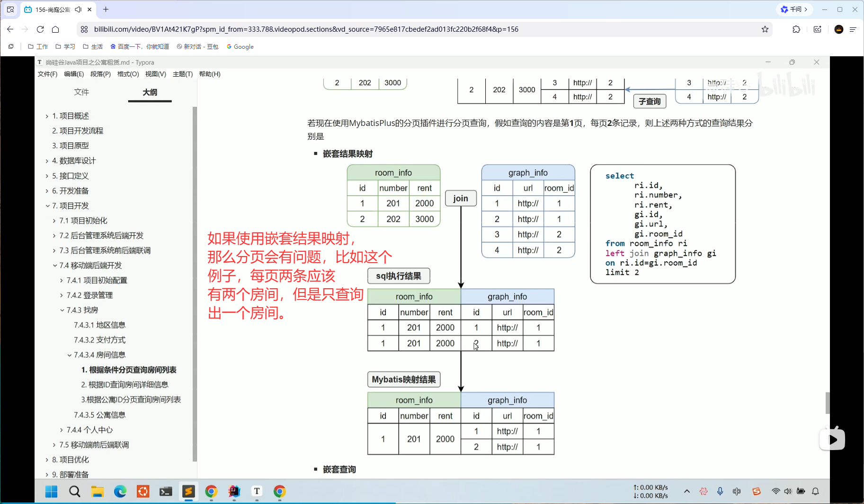Open 视图(V) menu in Typora
The width and height of the screenshot is (864, 504).
coord(155,74)
